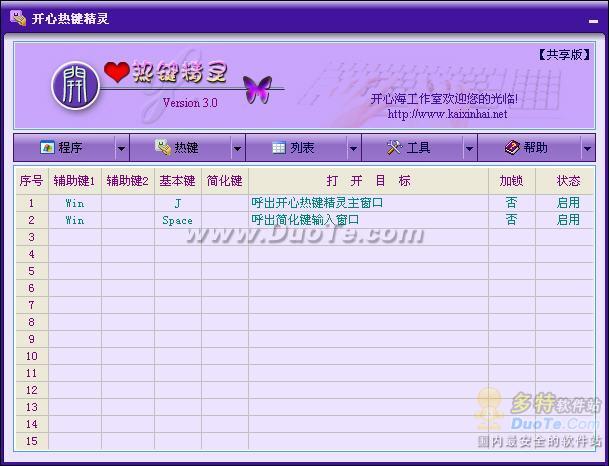The image size is (609, 466).
Task: Click the 简化键 column header
Action: pos(224,181)
